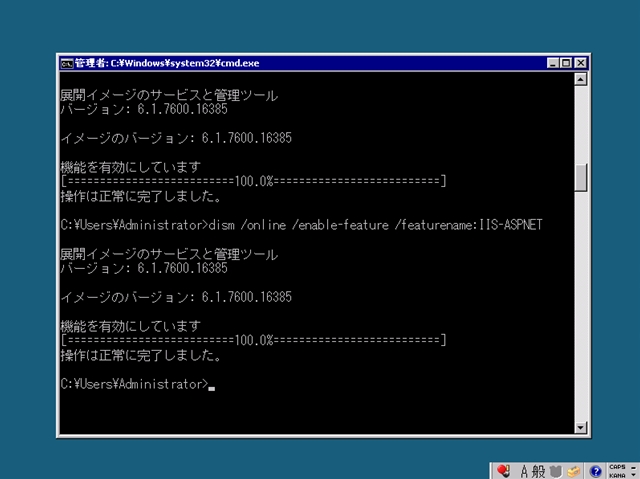Click the lower '機能を有効にしています' line
Image resolution: width=640 pixels, height=479 pixels.
(x=131, y=326)
